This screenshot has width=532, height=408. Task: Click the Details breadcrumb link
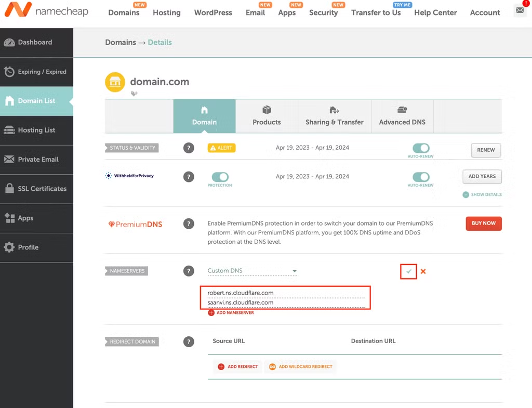coord(160,43)
